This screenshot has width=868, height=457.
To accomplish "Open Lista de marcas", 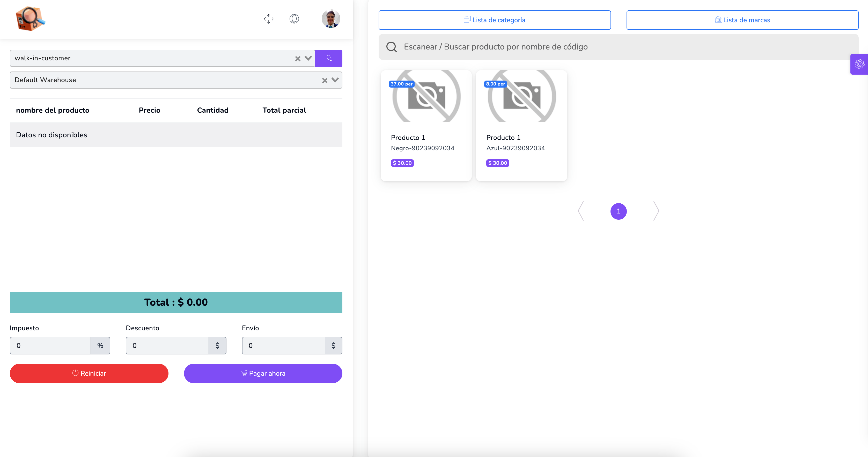I will 742,20.
